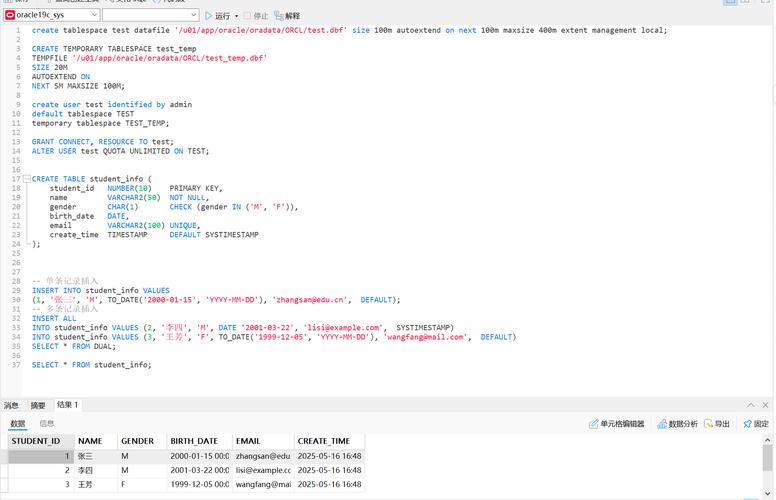Switch to the Summary (摘要) tab
This screenshot has height=500, width=776.
[38, 405]
